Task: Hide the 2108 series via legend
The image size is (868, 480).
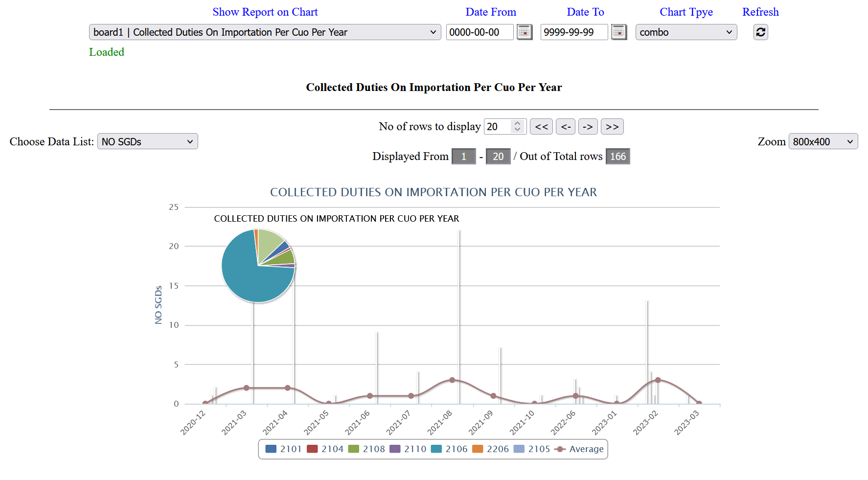Action: pos(366,449)
